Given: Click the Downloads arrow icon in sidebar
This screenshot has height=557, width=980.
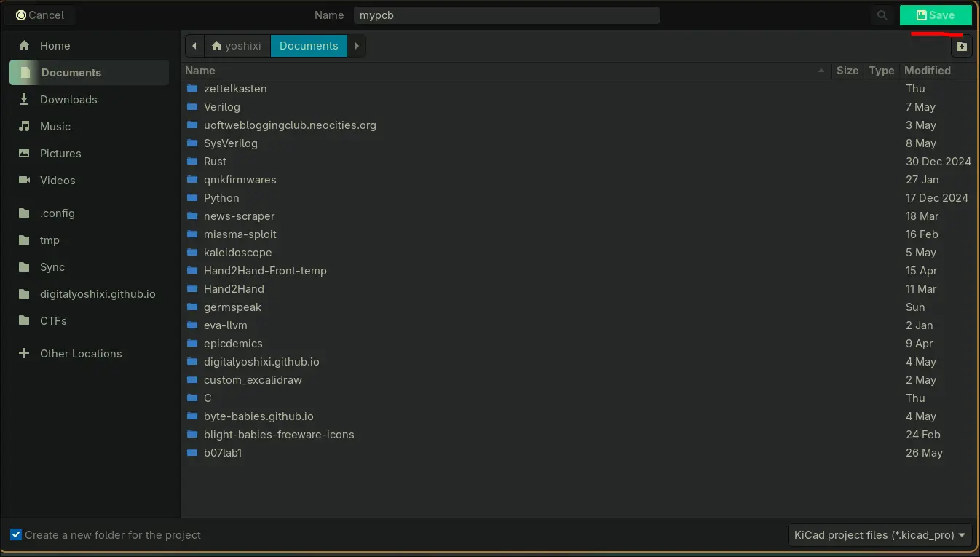Looking at the screenshot, I should click(x=24, y=99).
